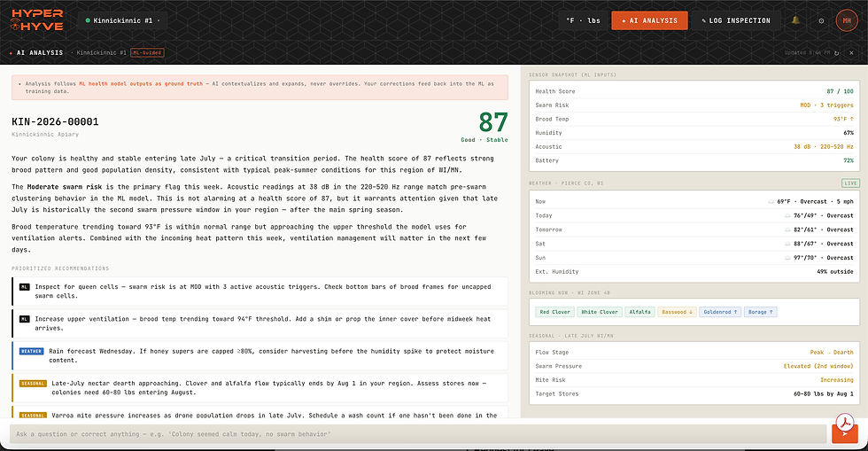
Task: Select the White Clover bloom tag
Action: pos(600,312)
